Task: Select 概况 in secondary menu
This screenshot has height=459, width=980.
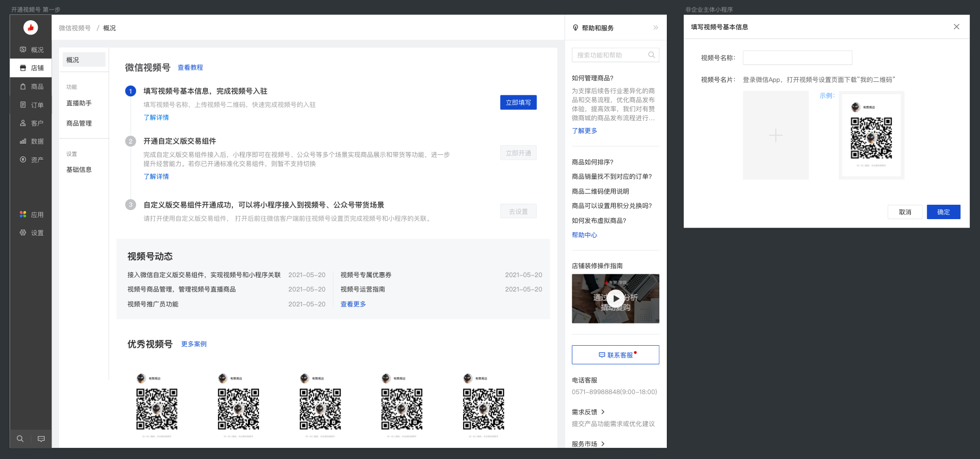Action: tap(84, 60)
